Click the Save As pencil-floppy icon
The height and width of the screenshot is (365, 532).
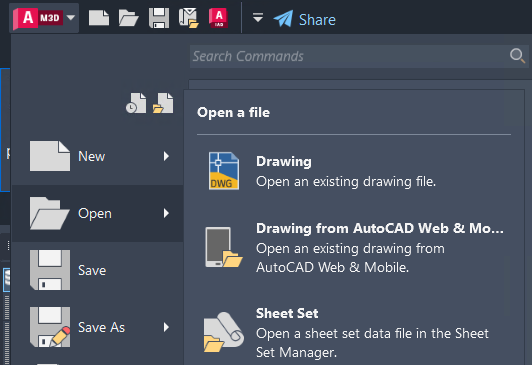[x=50, y=327]
